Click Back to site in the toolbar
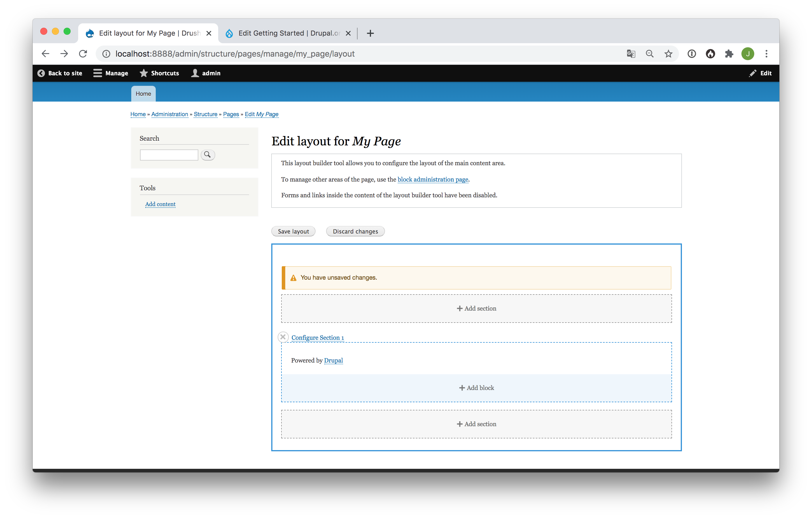The height and width of the screenshot is (519, 812). 60,73
